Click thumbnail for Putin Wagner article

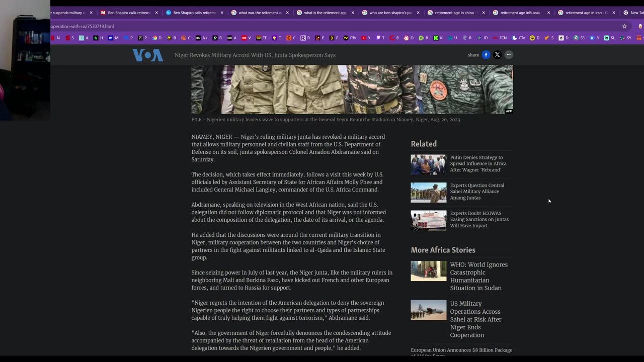point(428,164)
